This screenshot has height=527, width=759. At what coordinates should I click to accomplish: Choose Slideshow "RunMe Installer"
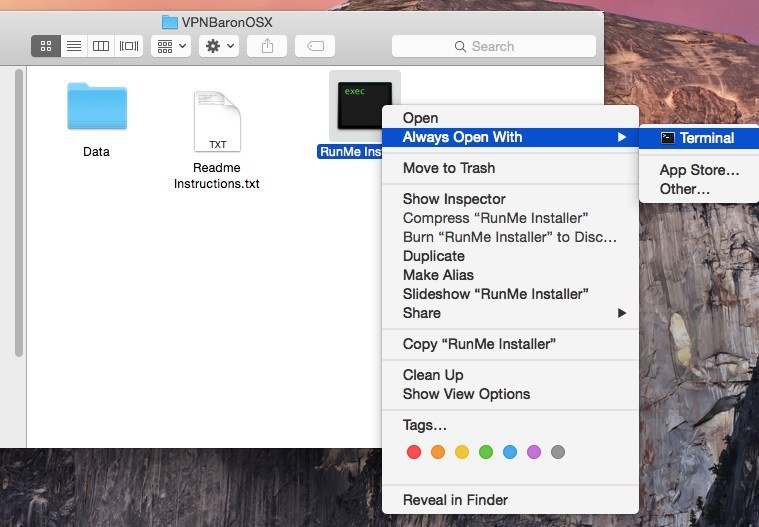(510, 294)
